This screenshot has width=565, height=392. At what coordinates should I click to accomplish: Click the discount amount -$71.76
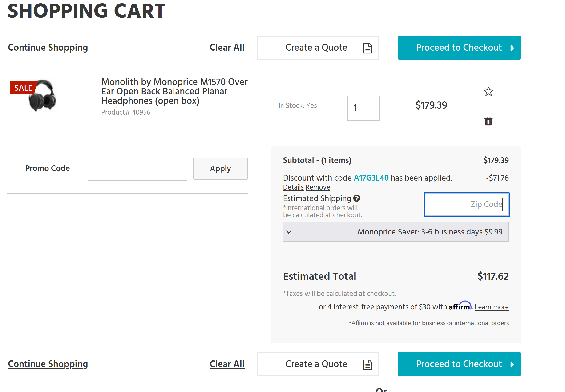click(497, 178)
